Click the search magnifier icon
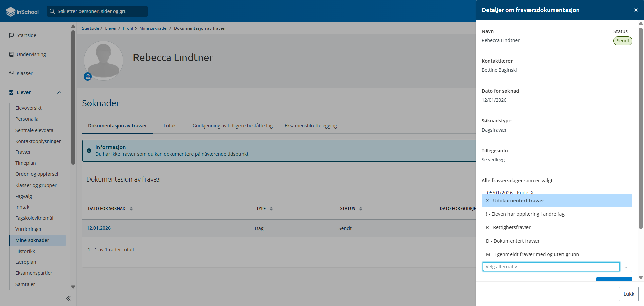The width and height of the screenshot is (644, 306). [52, 11]
